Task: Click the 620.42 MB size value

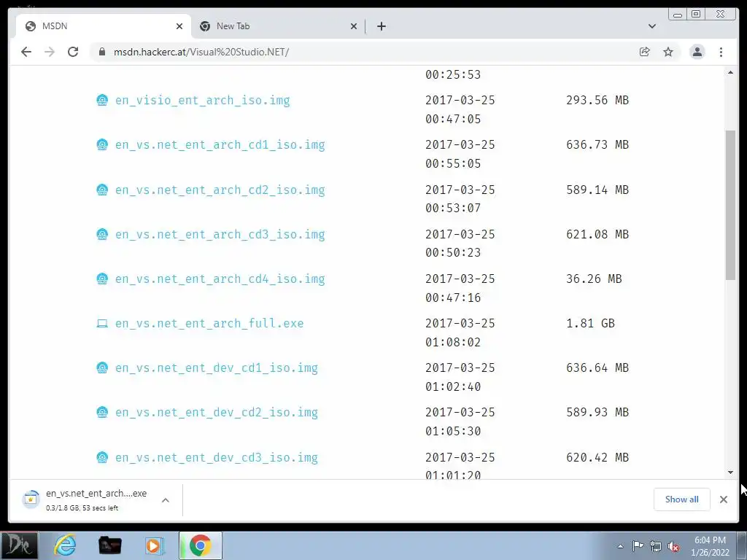Action: (597, 457)
